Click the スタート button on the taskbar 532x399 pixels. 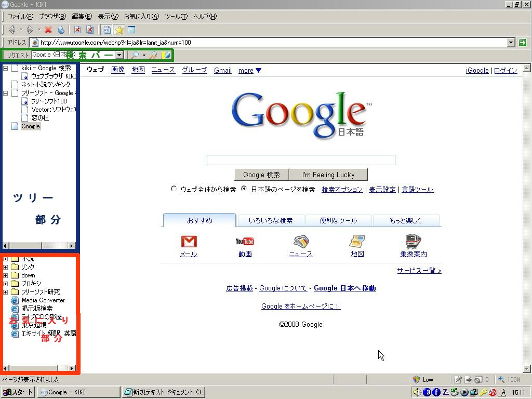tap(18, 392)
